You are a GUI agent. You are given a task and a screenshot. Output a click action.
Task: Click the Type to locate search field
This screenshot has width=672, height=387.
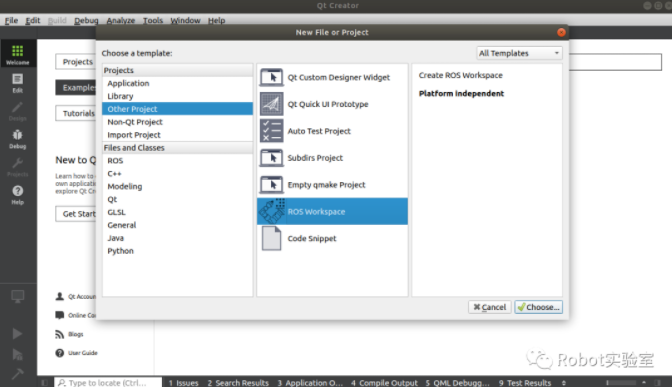108,382
